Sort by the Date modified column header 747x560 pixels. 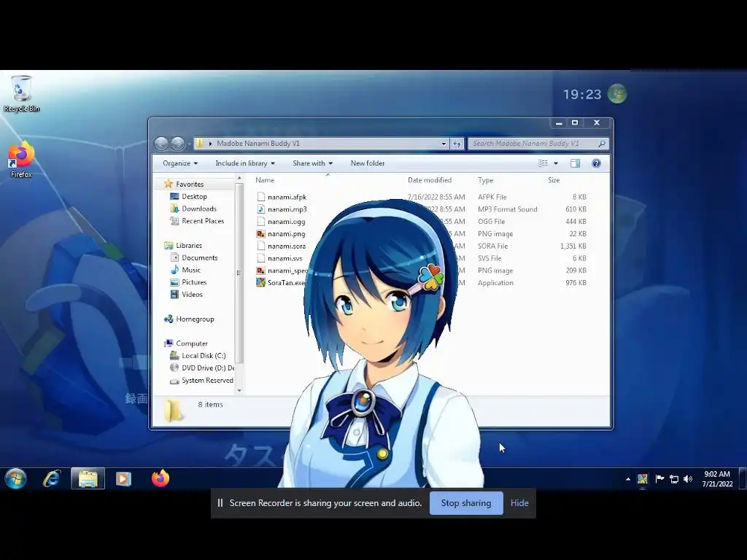(430, 180)
